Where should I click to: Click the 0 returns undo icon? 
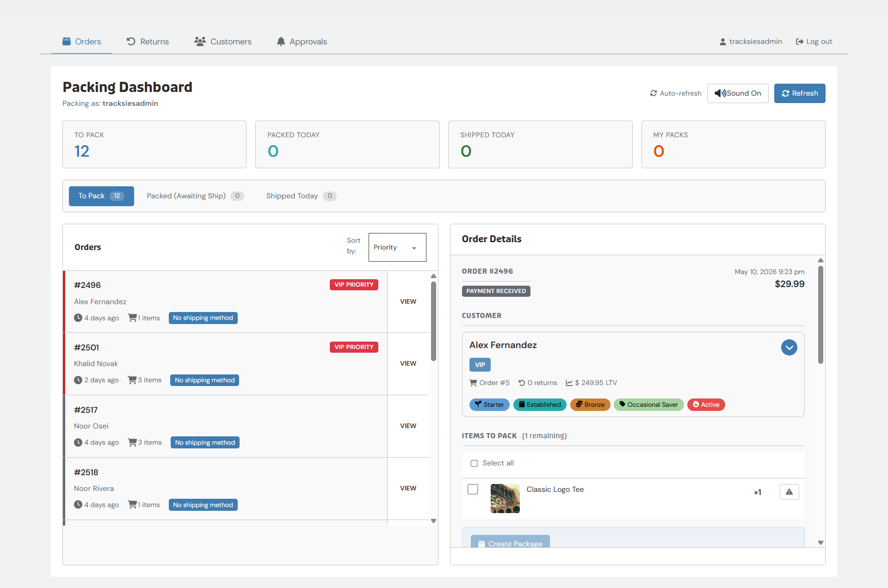(x=522, y=383)
